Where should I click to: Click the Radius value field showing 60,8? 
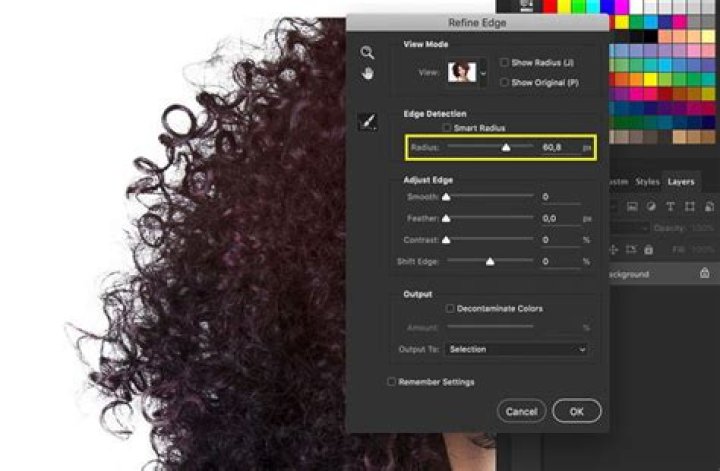(x=561, y=147)
